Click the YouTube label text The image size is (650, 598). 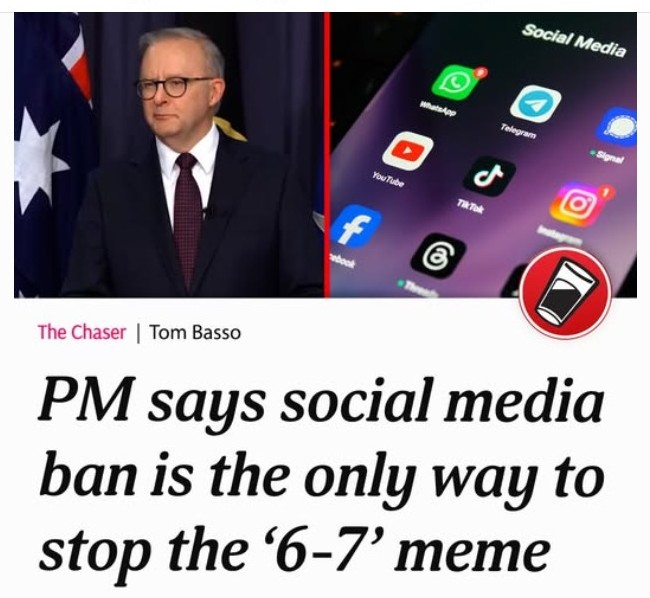[388, 179]
